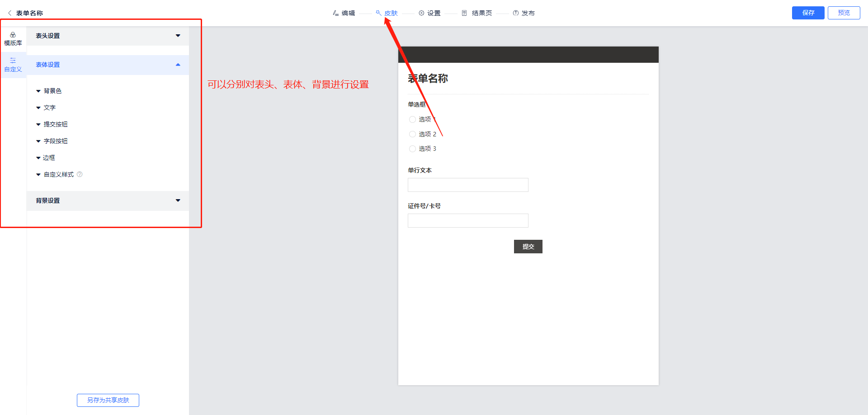Click the help icon beside 自定义样式
868x415 pixels.
[x=80, y=174]
